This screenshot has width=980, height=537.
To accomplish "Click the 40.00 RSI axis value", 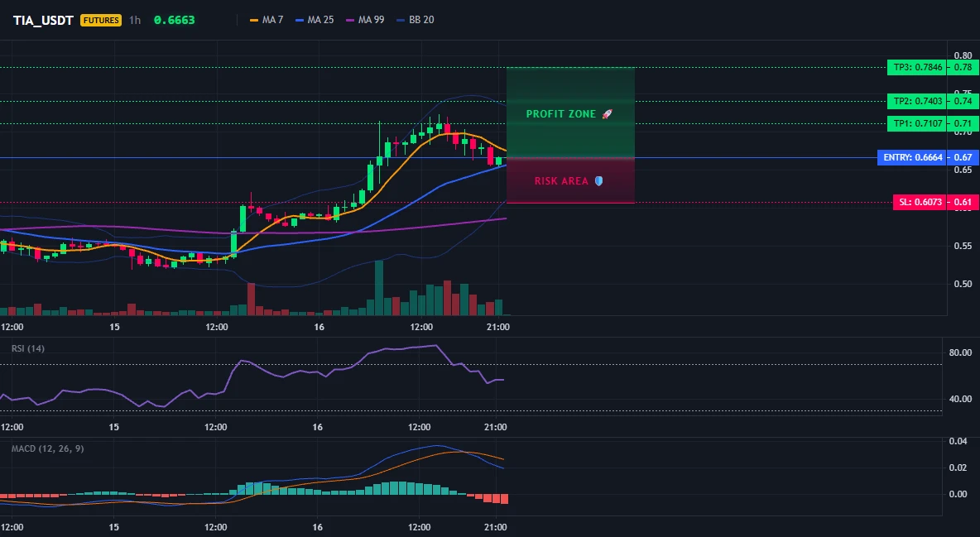I will click(961, 399).
